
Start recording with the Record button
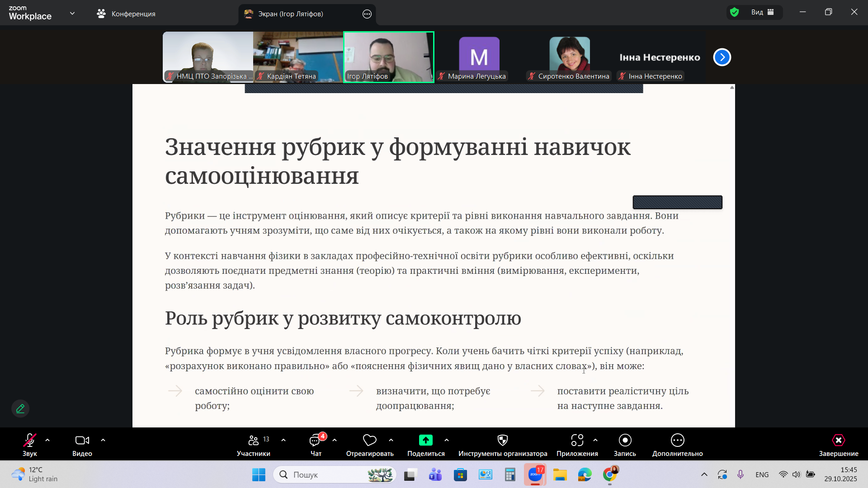pyautogui.click(x=625, y=440)
